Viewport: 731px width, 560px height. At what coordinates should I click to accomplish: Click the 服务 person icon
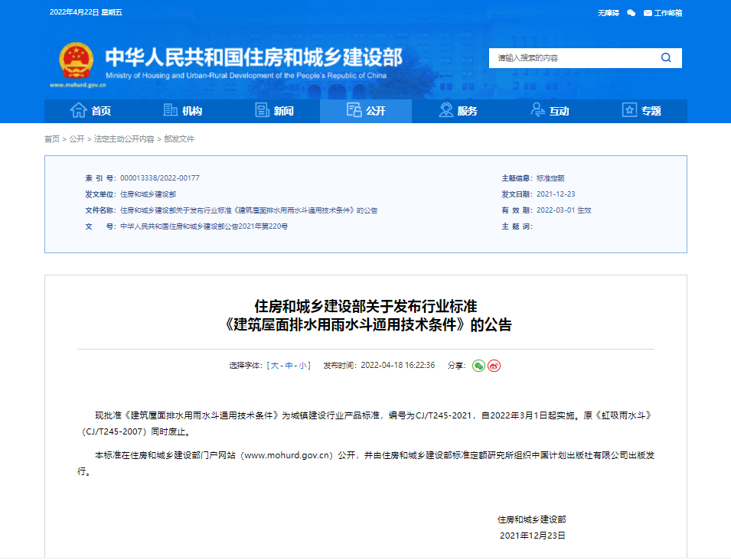coord(445,110)
